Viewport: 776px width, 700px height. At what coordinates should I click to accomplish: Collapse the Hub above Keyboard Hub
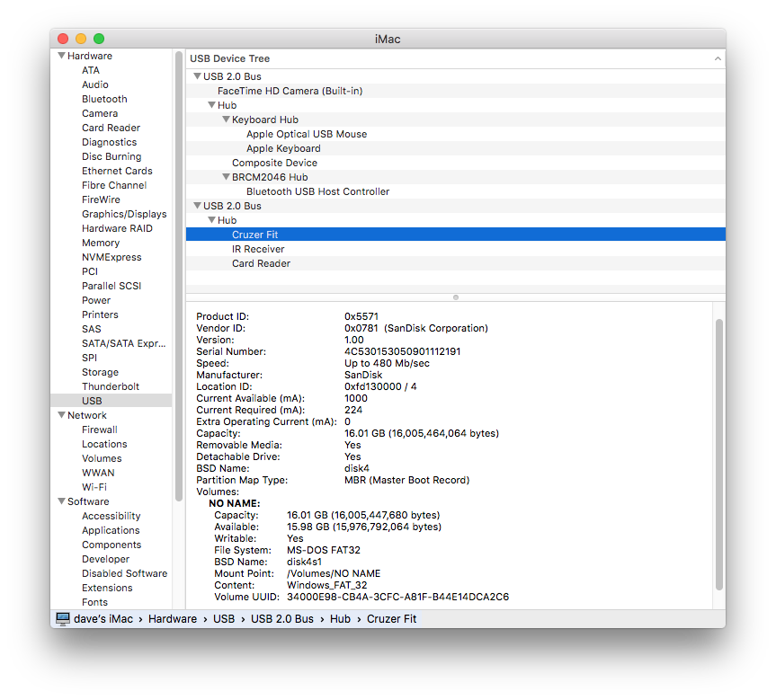[x=212, y=105]
